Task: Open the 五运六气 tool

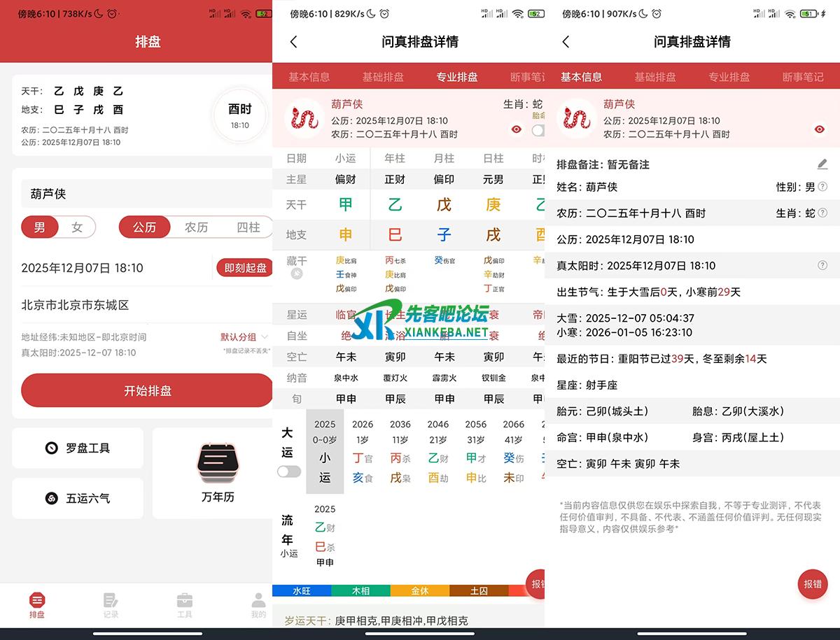Action: [x=78, y=498]
